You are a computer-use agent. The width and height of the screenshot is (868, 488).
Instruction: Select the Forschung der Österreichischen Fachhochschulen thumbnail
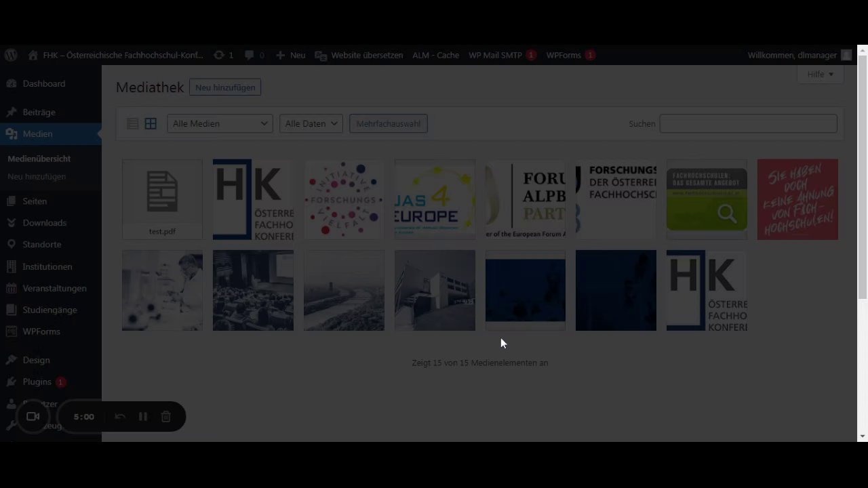pos(616,199)
